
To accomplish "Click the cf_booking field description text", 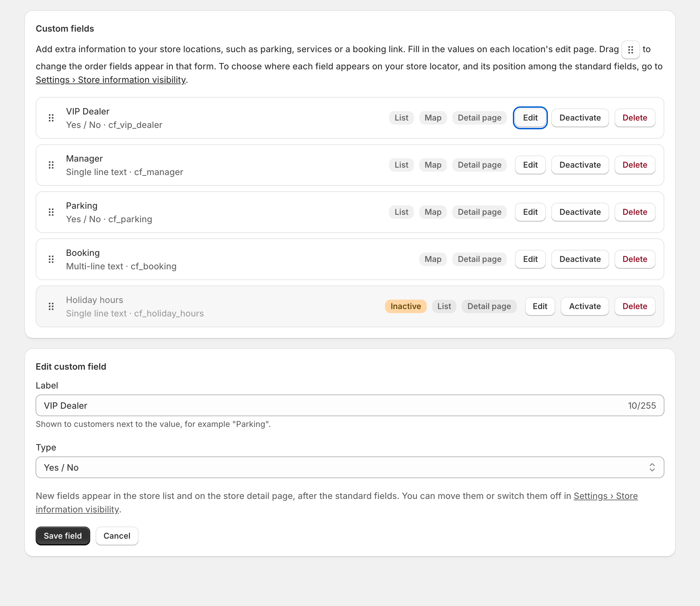I will tap(121, 267).
